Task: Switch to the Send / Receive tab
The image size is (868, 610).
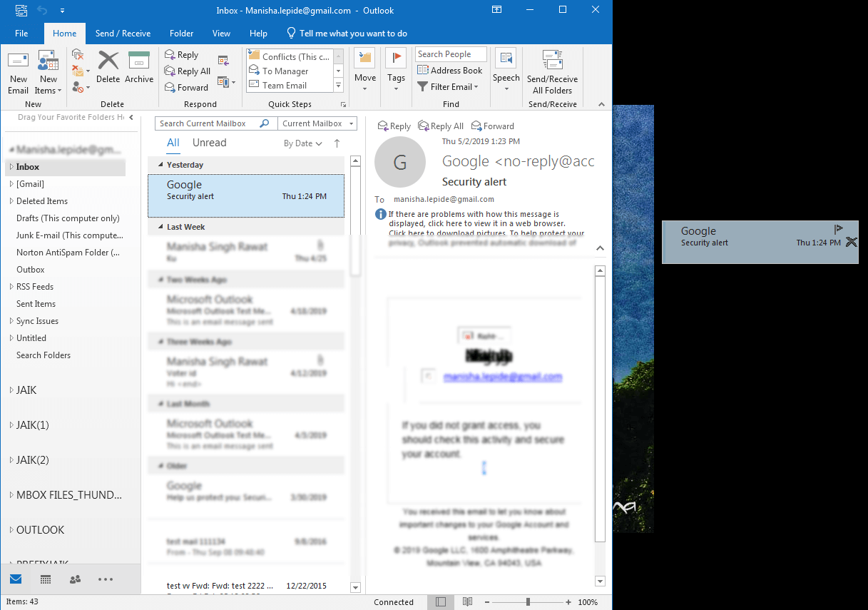Action: click(x=123, y=34)
